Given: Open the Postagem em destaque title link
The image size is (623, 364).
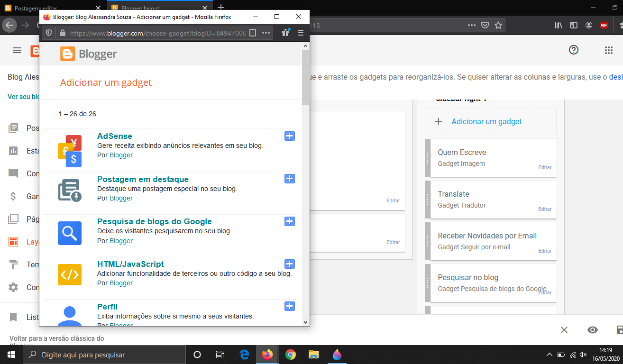Looking at the screenshot, I should point(143,179).
